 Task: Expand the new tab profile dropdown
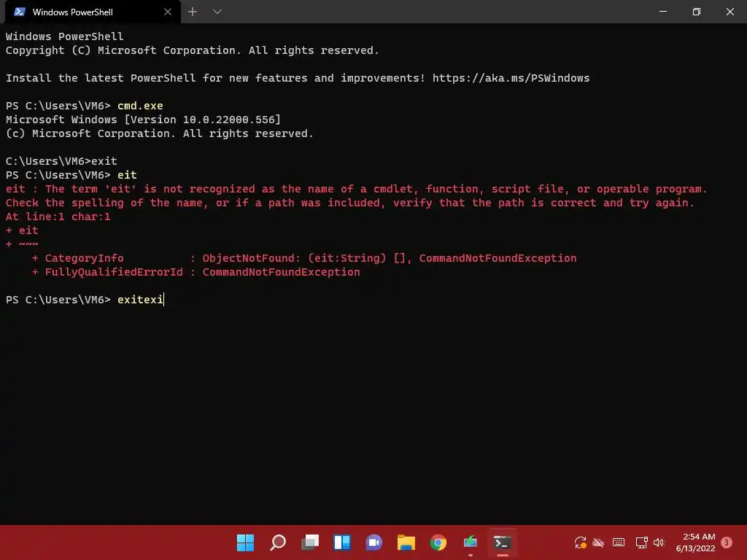(217, 12)
